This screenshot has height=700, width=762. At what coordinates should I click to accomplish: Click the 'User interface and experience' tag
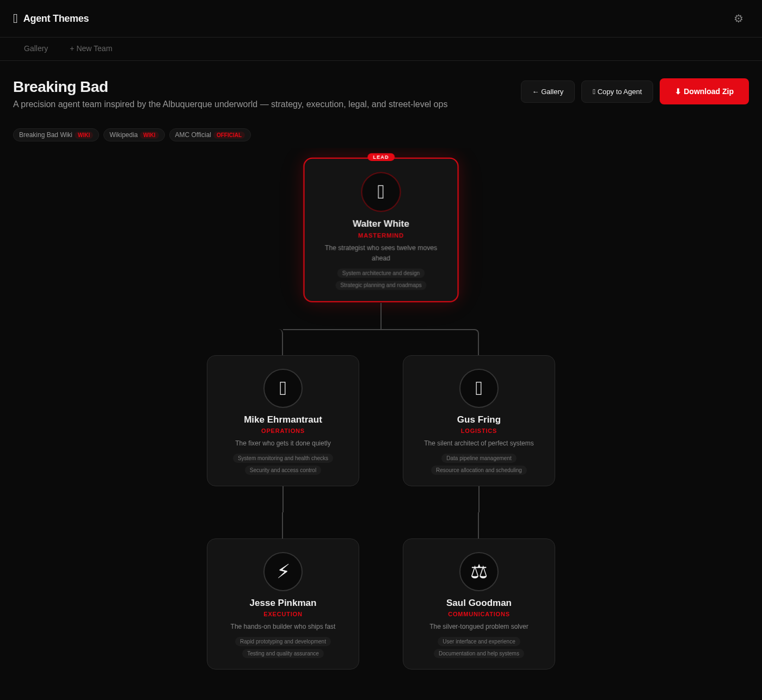pyautogui.click(x=479, y=641)
